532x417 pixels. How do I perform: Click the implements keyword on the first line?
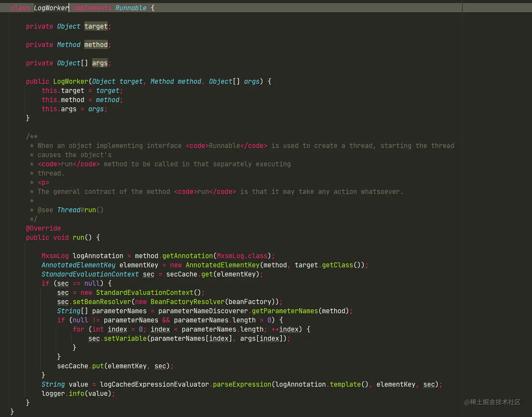click(92, 8)
